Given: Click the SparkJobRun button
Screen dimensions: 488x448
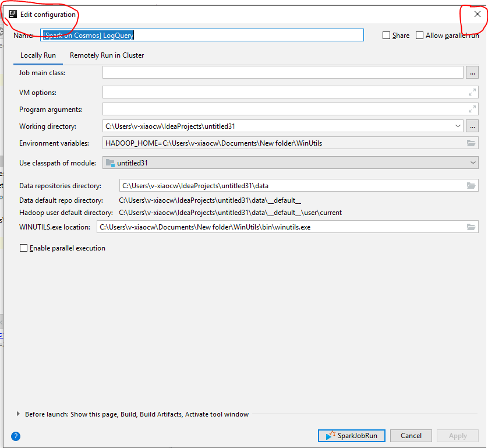Looking at the screenshot, I should pyautogui.click(x=351, y=435).
